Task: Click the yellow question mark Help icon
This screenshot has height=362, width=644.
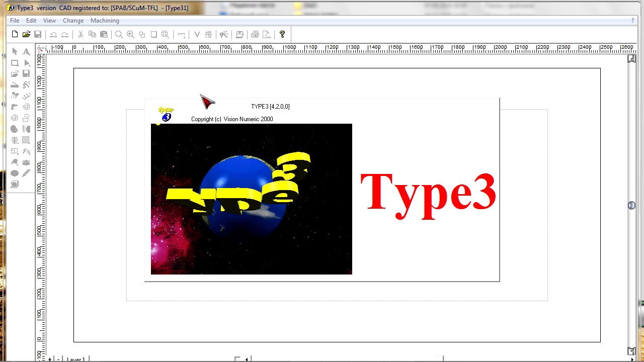Action: [x=282, y=34]
